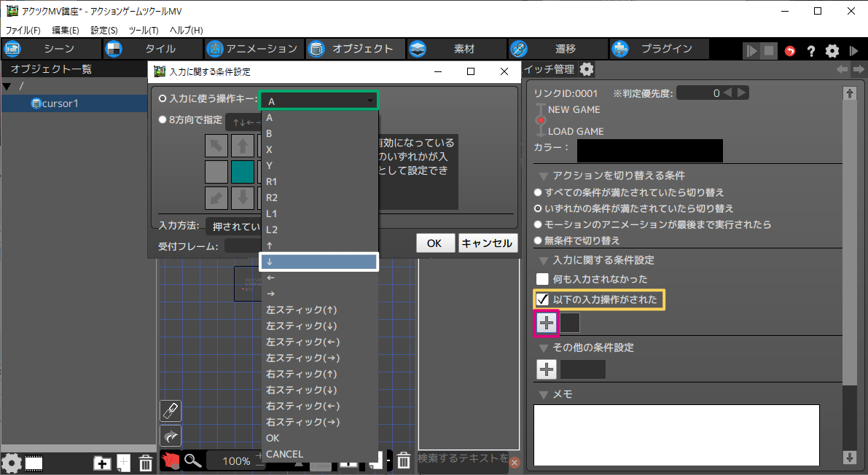The image size is (868, 475).
Task: Click the magnifier zoom icon
Action: click(x=192, y=460)
